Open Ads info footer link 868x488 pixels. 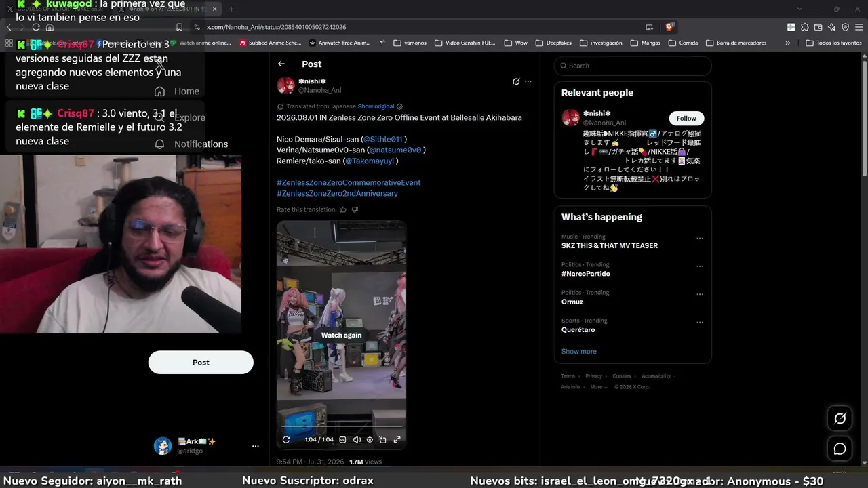(570, 387)
